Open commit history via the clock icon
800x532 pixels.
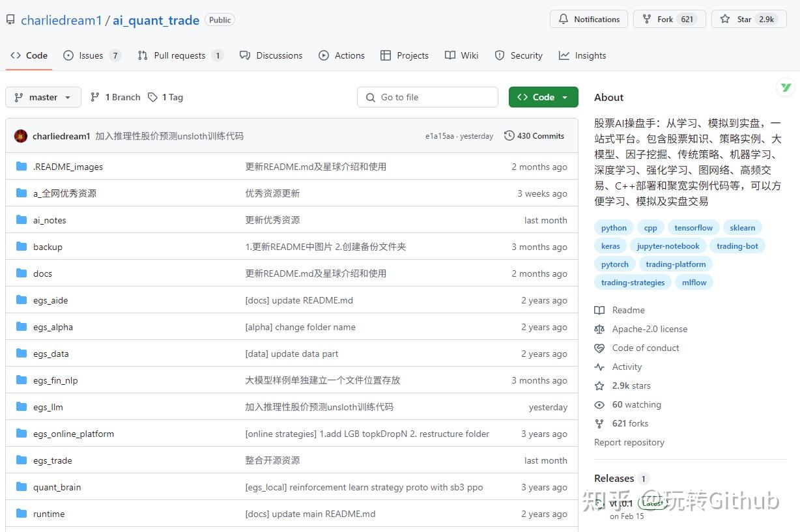click(x=509, y=135)
